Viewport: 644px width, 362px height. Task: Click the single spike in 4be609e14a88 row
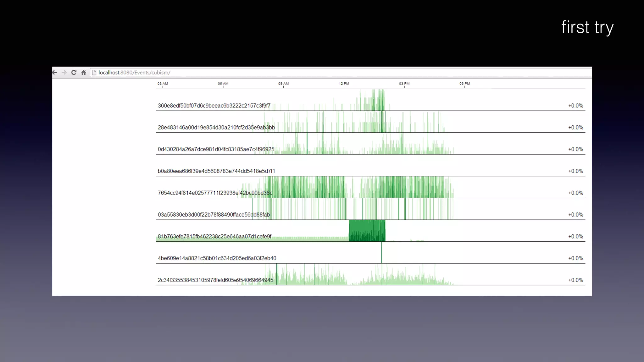coord(381,253)
